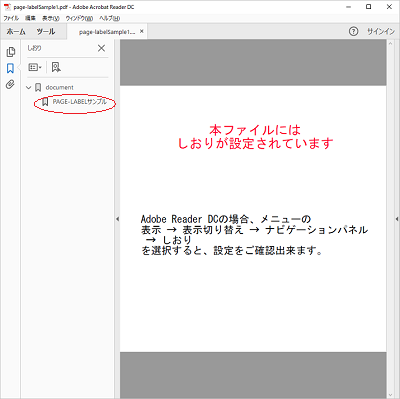Switch to the ホーム tab
This screenshot has width=400, height=399.
click(x=16, y=32)
